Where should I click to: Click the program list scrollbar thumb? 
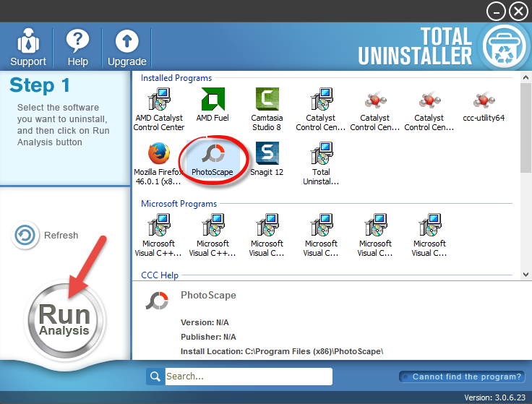coord(526,128)
